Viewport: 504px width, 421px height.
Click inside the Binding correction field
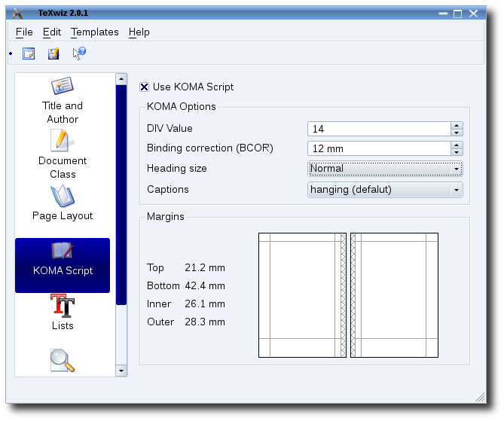click(x=379, y=149)
